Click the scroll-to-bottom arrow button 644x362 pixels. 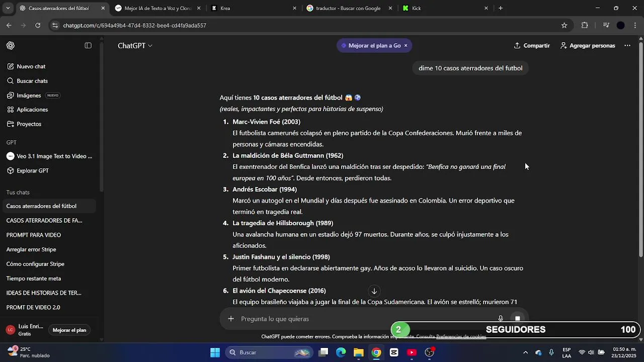click(x=374, y=291)
